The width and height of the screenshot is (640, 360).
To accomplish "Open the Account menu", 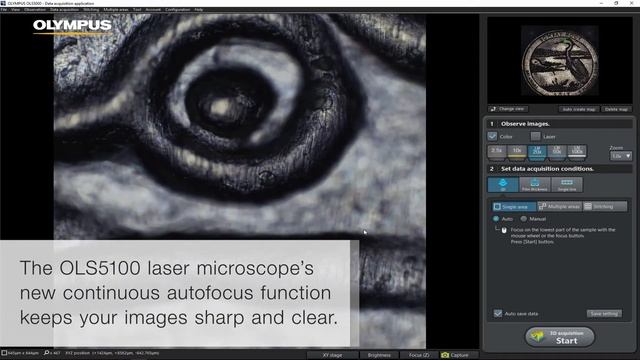I will [153, 9].
